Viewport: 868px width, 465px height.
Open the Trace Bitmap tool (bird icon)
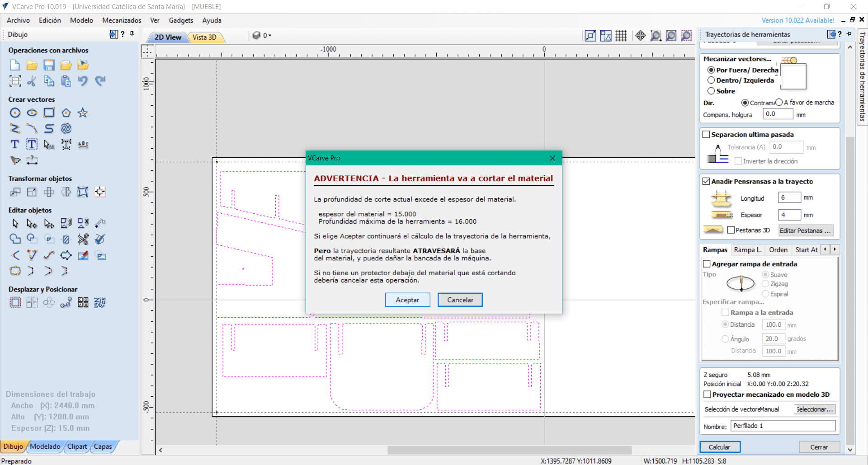tap(15, 160)
